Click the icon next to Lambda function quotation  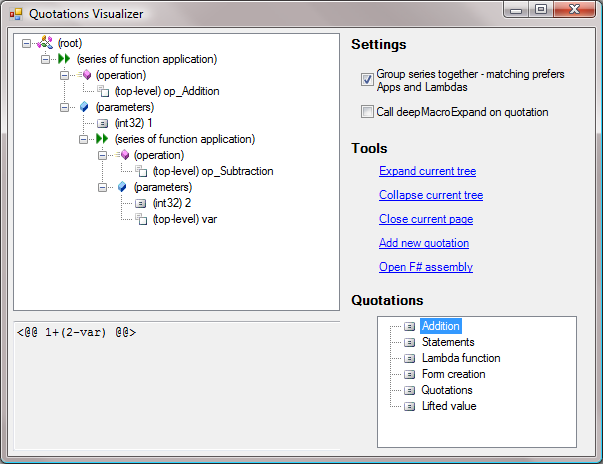tap(409, 358)
